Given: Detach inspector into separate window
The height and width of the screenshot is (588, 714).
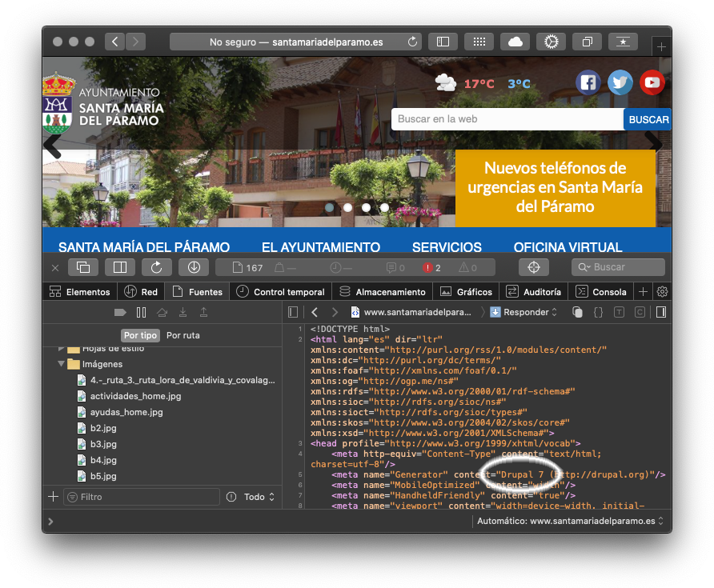Looking at the screenshot, I should tap(83, 267).
